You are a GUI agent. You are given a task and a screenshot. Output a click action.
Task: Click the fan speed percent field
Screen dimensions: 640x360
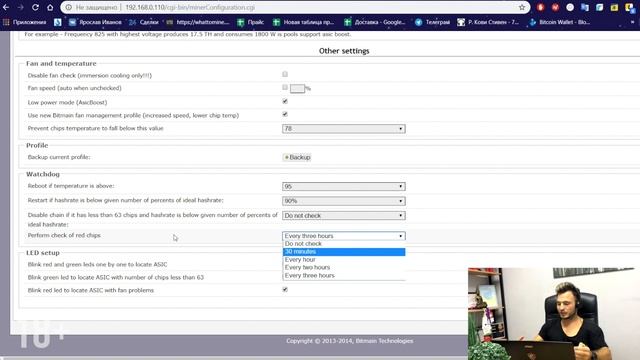(x=297, y=88)
